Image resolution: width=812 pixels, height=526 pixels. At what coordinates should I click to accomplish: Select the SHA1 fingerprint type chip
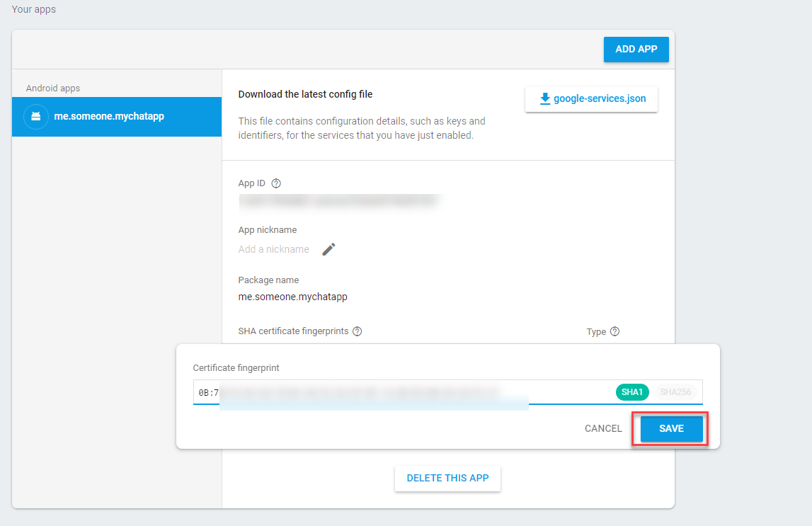[632, 392]
